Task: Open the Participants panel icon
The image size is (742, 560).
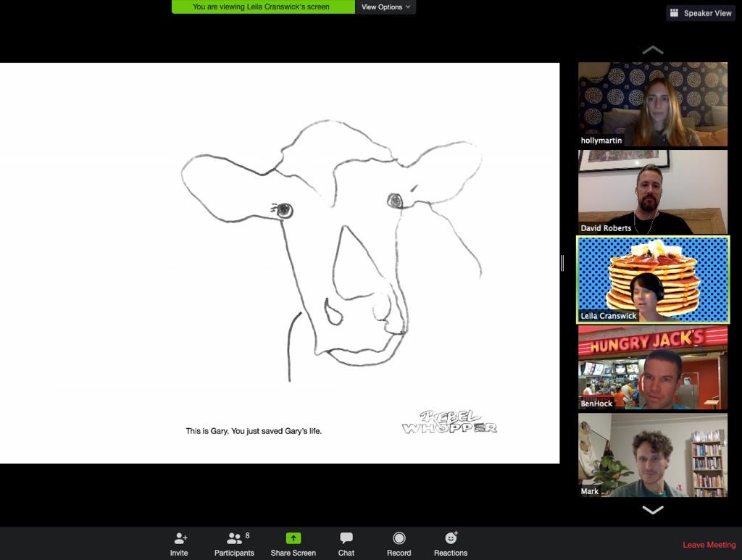Action: pos(235,538)
